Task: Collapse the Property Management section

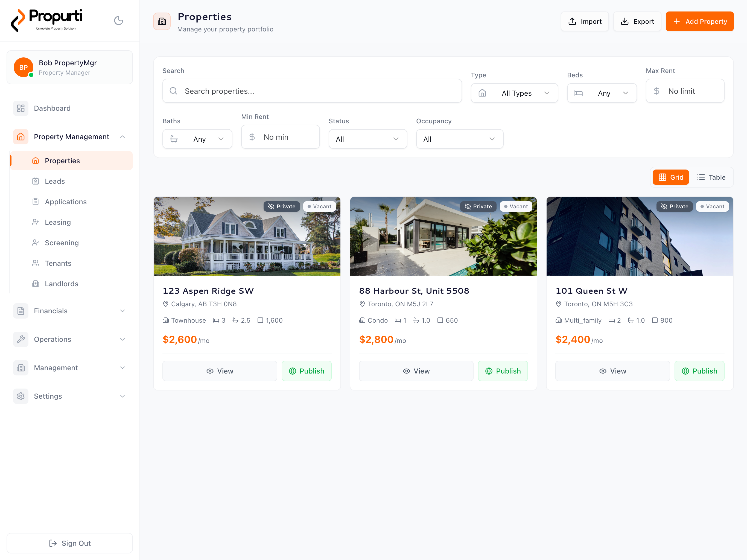Action: tap(122, 136)
